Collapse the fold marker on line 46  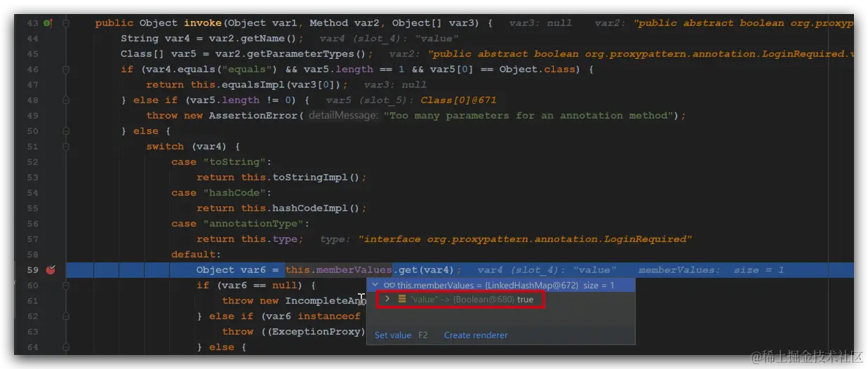click(66, 69)
